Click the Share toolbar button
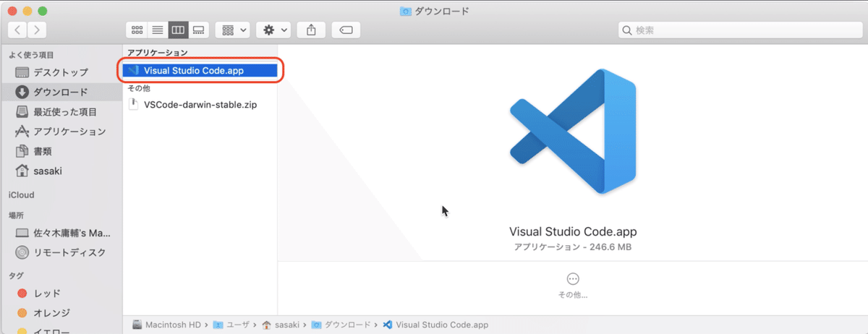This screenshot has height=334, width=868. (312, 30)
